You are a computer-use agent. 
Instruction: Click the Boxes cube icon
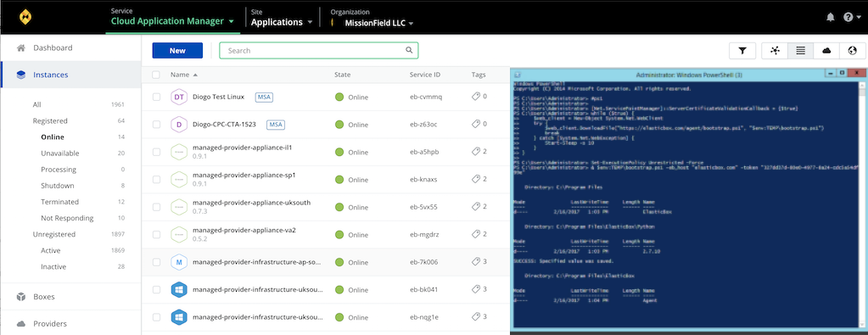(x=21, y=297)
